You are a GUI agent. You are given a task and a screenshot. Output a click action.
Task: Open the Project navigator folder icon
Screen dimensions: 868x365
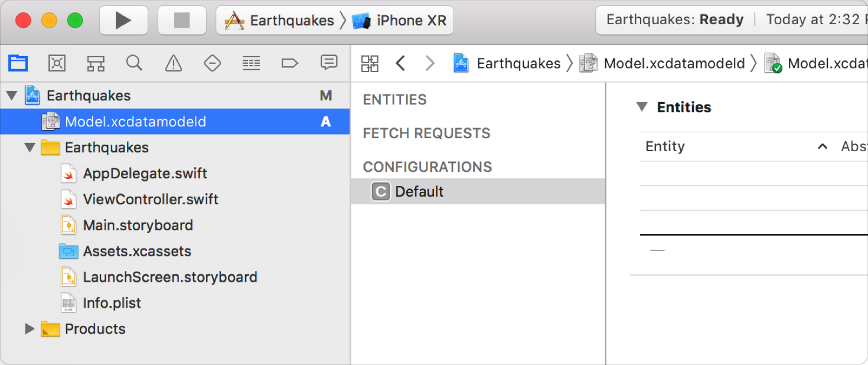click(18, 63)
